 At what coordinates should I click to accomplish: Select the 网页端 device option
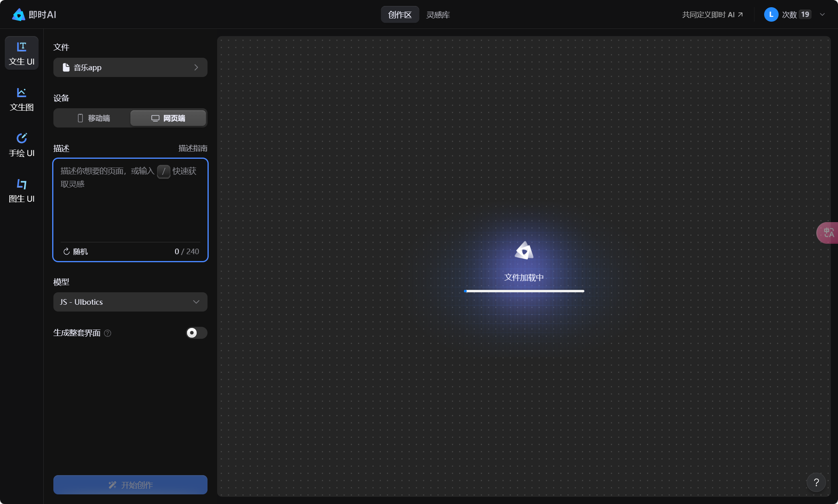[x=168, y=118]
